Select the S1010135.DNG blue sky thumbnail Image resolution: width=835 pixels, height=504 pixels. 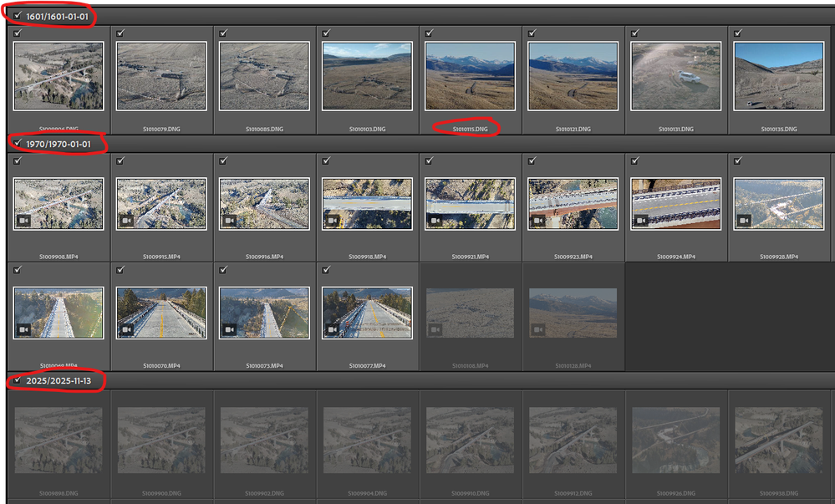[x=778, y=76]
